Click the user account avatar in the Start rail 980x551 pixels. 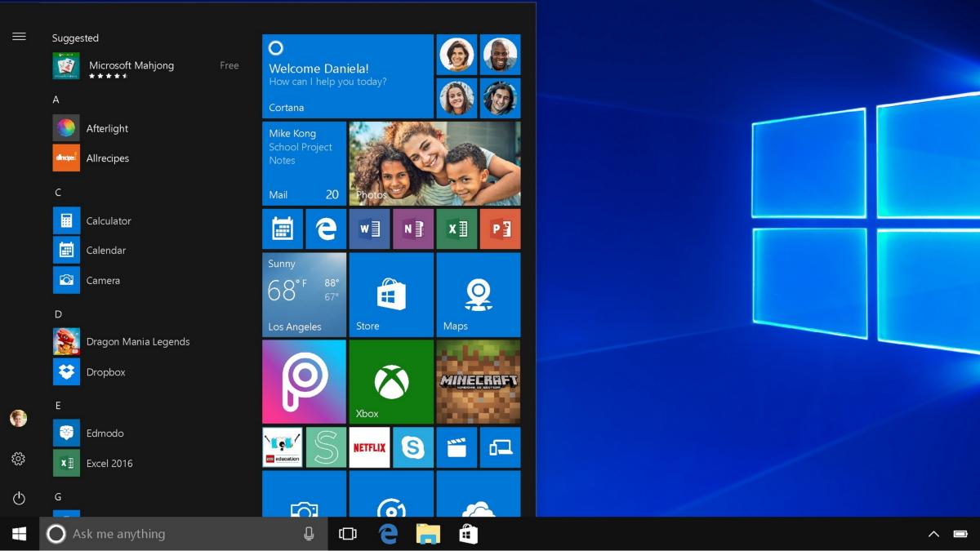click(18, 418)
